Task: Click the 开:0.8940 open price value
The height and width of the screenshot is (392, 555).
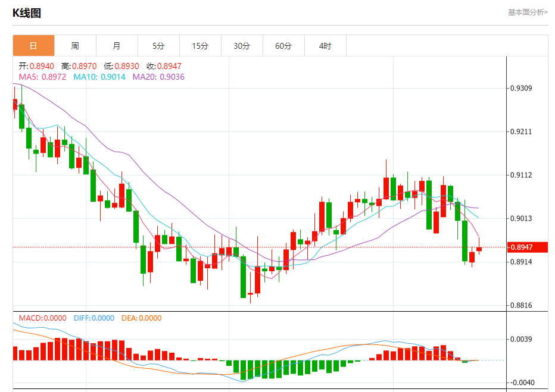Action: (x=36, y=66)
